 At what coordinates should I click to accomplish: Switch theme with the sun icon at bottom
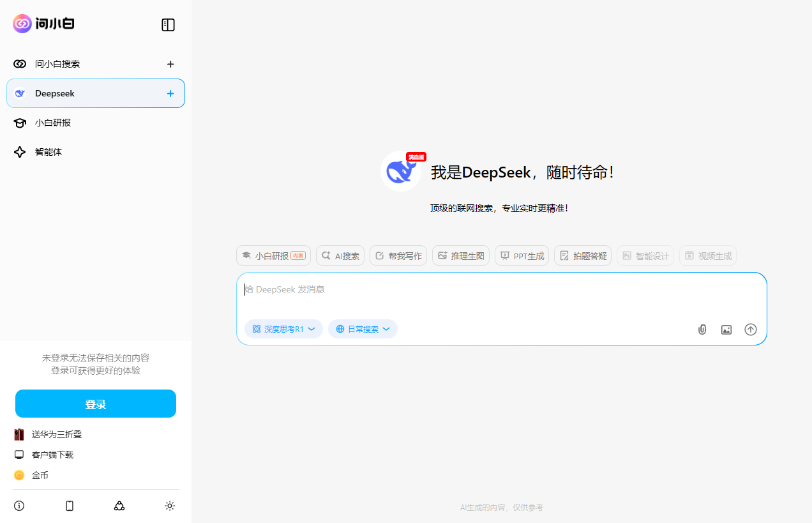point(170,505)
